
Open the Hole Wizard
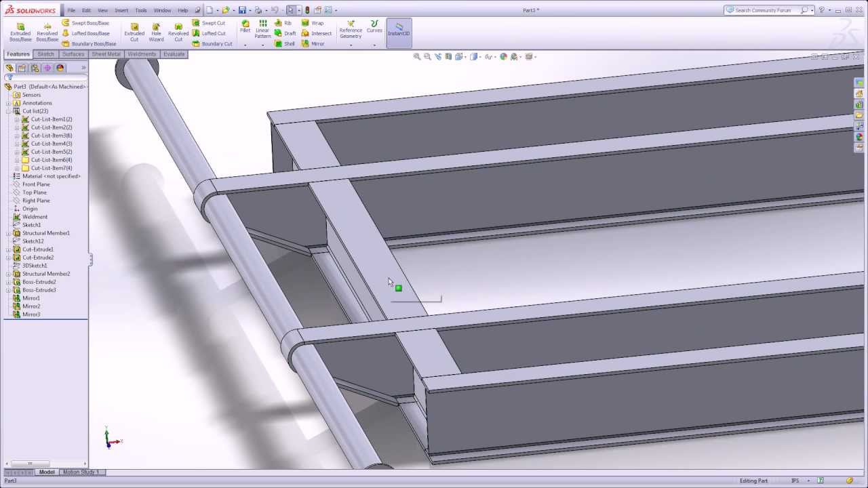pyautogui.click(x=156, y=32)
